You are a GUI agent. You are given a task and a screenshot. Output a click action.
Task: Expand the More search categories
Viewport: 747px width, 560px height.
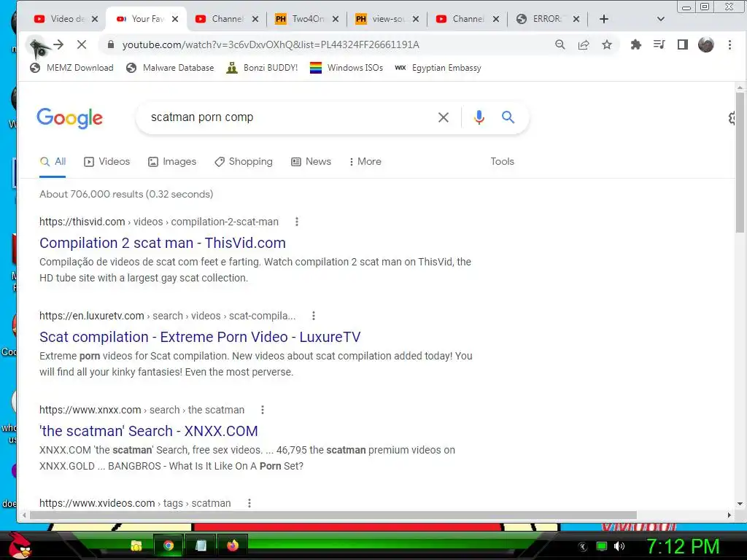[x=365, y=162]
